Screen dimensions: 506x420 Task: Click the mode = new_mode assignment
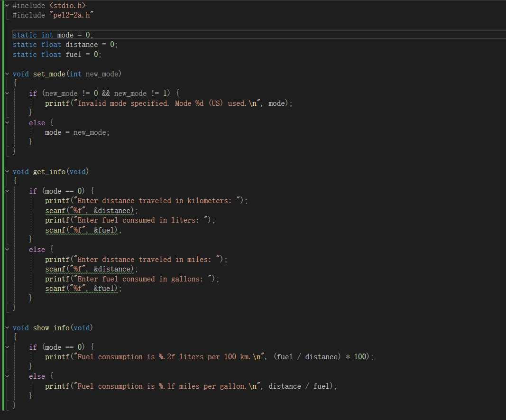click(x=77, y=132)
